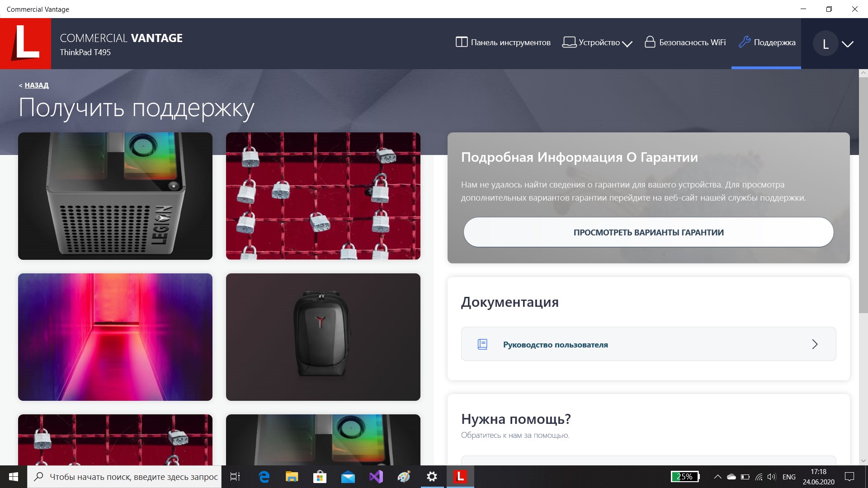The image size is (868, 488).
Task: Open Руководство пользователя row
Action: click(648, 344)
